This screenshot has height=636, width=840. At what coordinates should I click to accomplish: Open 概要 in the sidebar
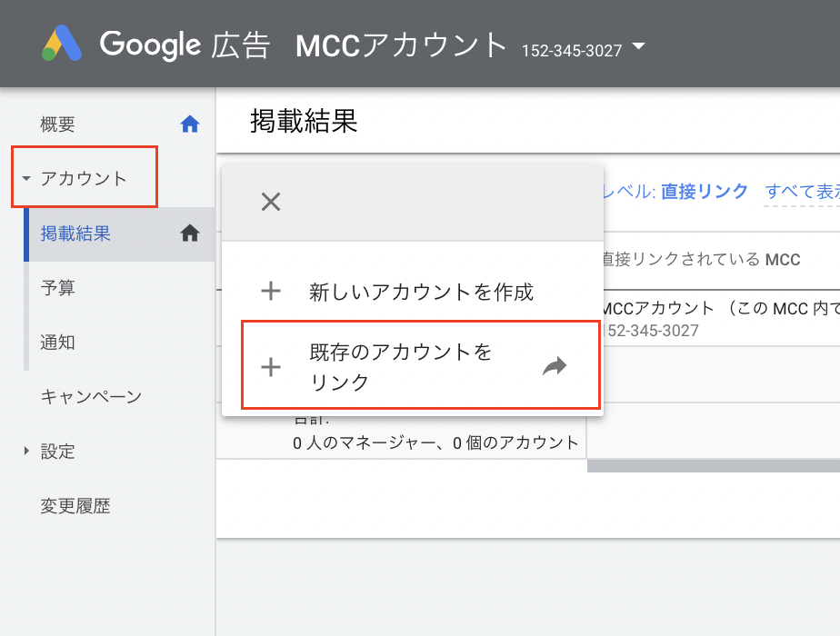pos(58,124)
